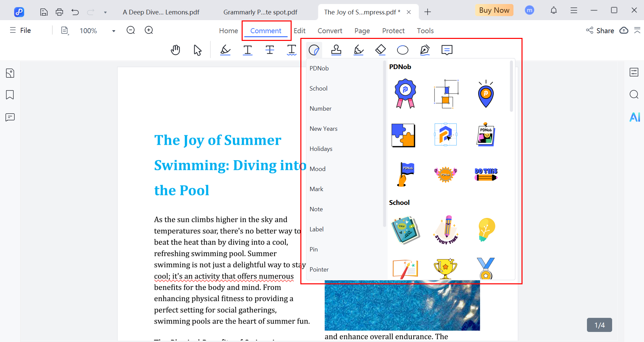Click the zoom in button

click(x=149, y=31)
